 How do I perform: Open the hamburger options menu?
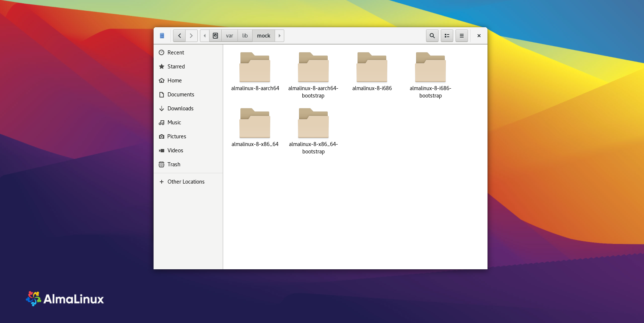(461, 36)
